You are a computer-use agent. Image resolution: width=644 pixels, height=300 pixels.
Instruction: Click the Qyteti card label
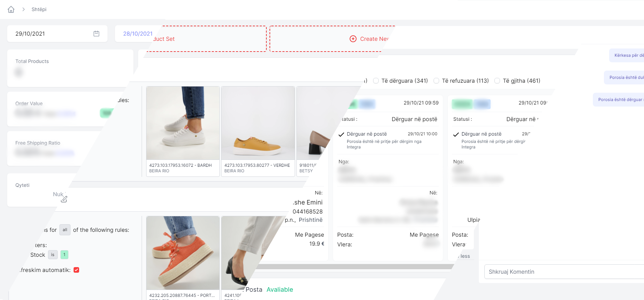tap(22, 185)
